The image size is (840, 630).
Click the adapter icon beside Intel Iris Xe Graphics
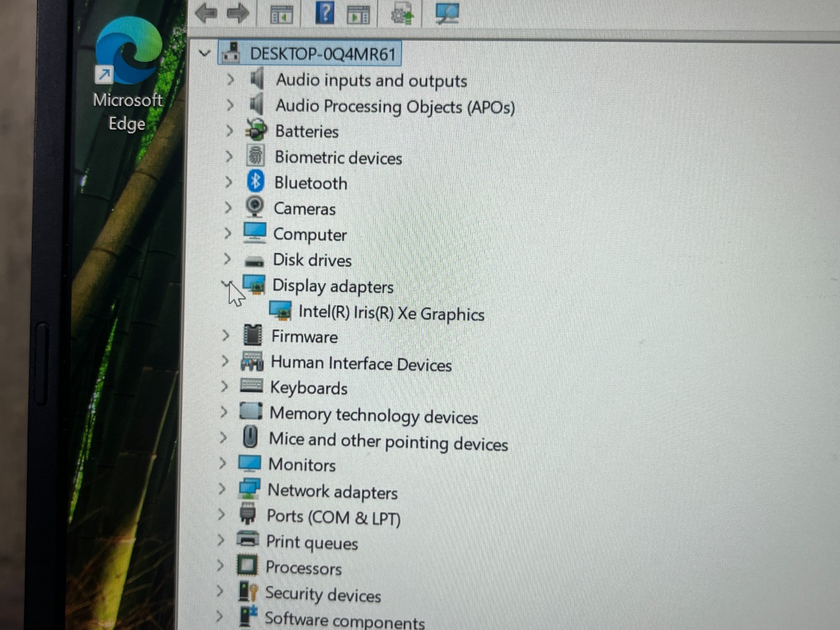click(x=280, y=311)
